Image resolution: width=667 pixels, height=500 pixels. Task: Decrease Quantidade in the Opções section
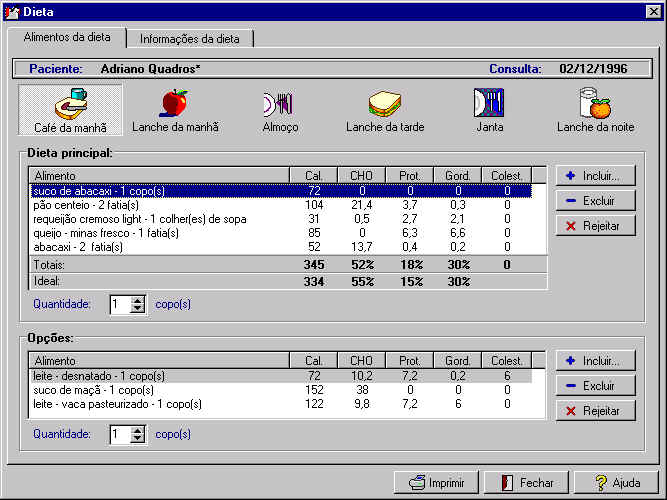coord(138,439)
